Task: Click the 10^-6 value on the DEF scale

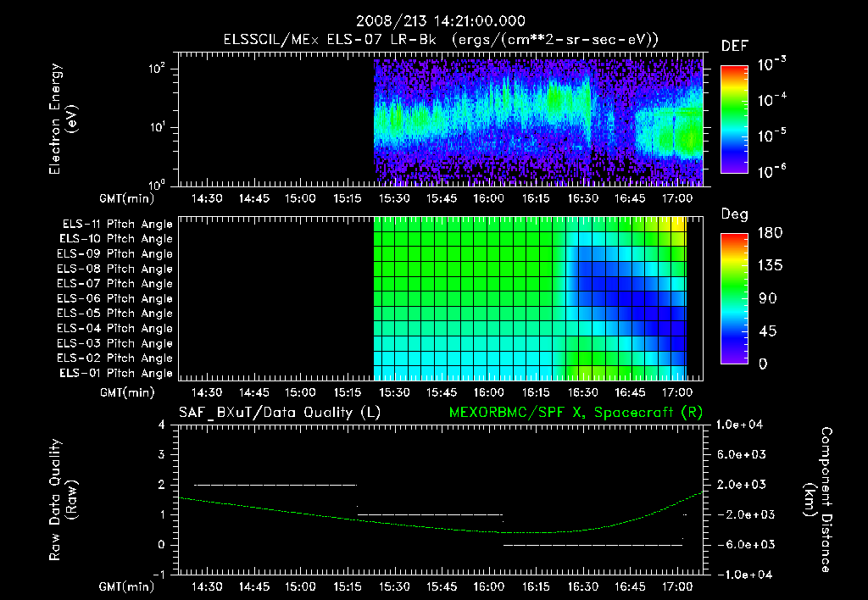Action: [771, 170]
